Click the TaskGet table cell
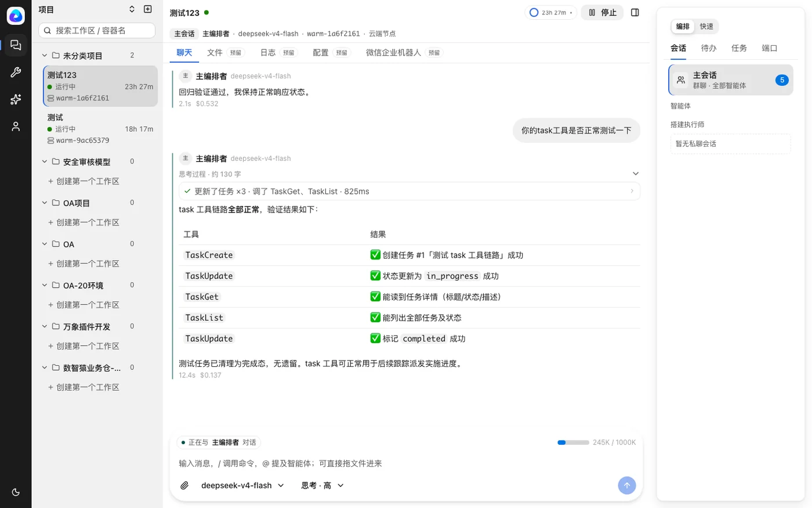The width and height of the screenshot is (812, 508). tap(202, 297)
